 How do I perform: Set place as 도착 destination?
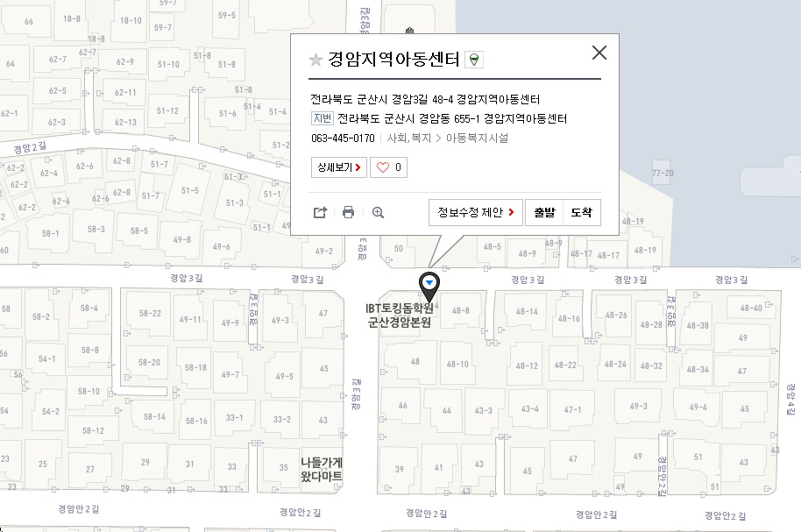click(581, 212)
